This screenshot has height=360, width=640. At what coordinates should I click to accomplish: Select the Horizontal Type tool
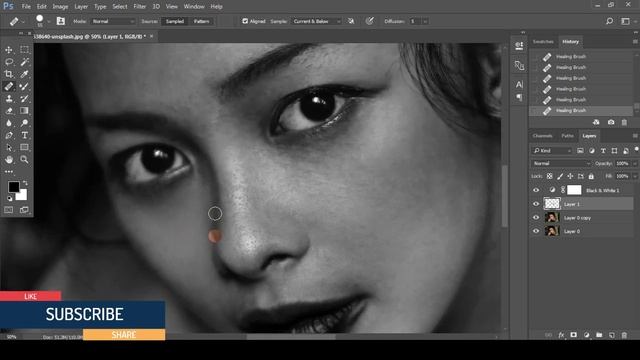tap(24, 136)
